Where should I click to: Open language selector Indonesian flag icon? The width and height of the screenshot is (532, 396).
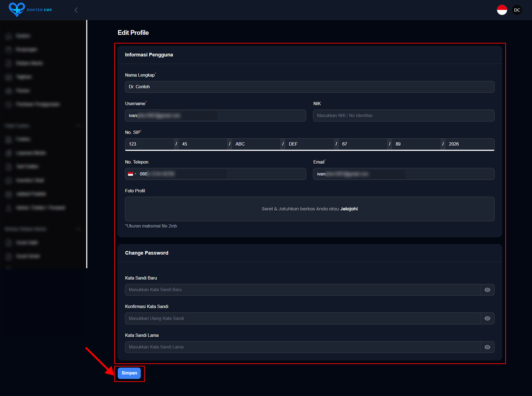click(502, 10)
